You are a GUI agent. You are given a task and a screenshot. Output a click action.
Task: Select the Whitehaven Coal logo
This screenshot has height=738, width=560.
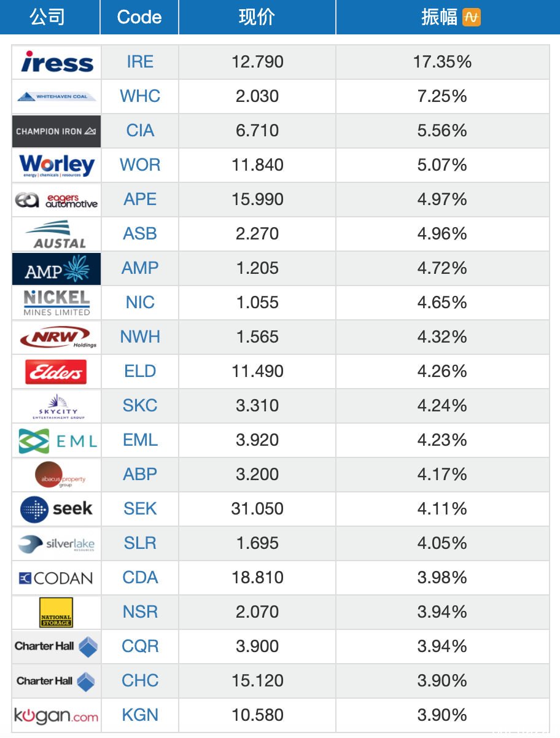(56, 96)
